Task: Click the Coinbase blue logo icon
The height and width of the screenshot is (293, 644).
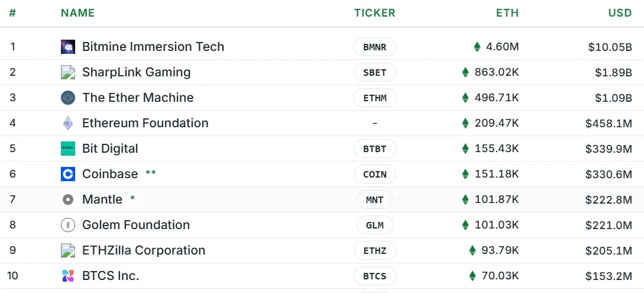Action: coord(68,174)
